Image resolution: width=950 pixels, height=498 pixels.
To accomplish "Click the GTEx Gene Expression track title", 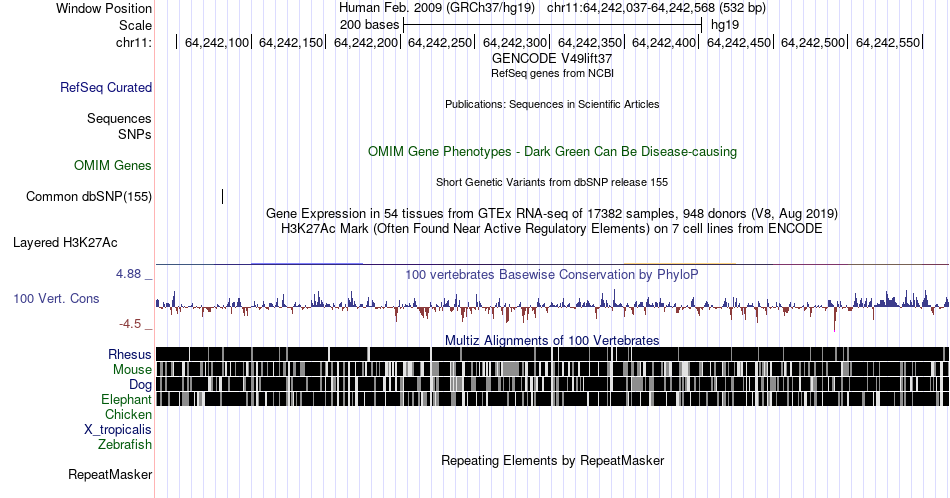I will (x=552, y=213).
